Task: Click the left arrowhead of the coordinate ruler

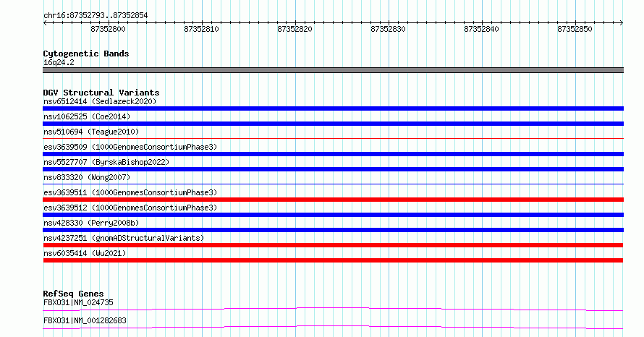Action: 44,23
